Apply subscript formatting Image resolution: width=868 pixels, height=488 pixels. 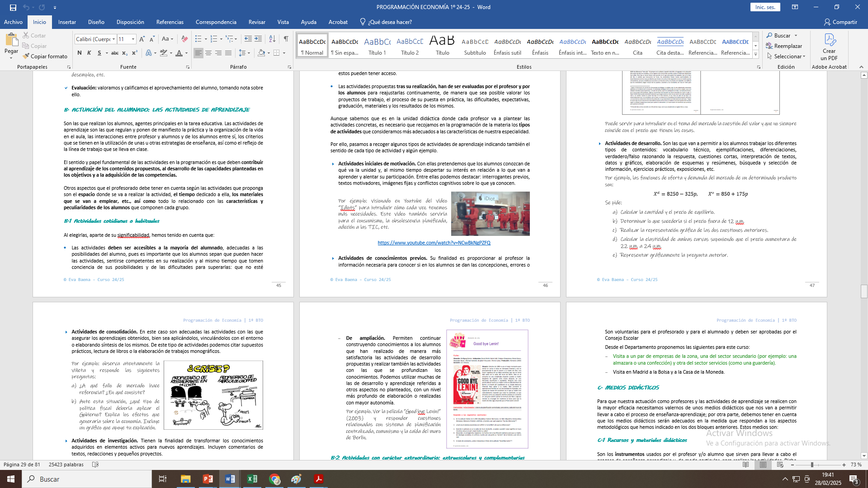[x=125, y=53]
